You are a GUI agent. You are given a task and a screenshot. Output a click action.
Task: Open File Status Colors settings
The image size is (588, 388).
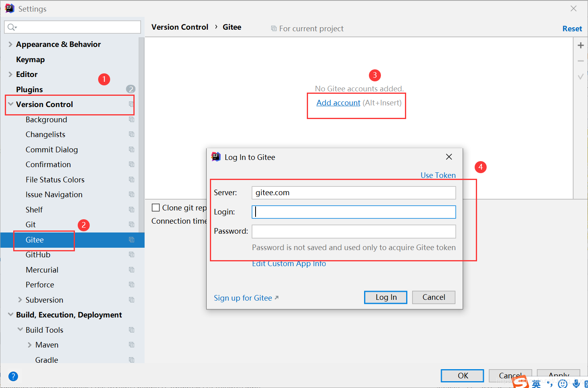pos(55,180)
